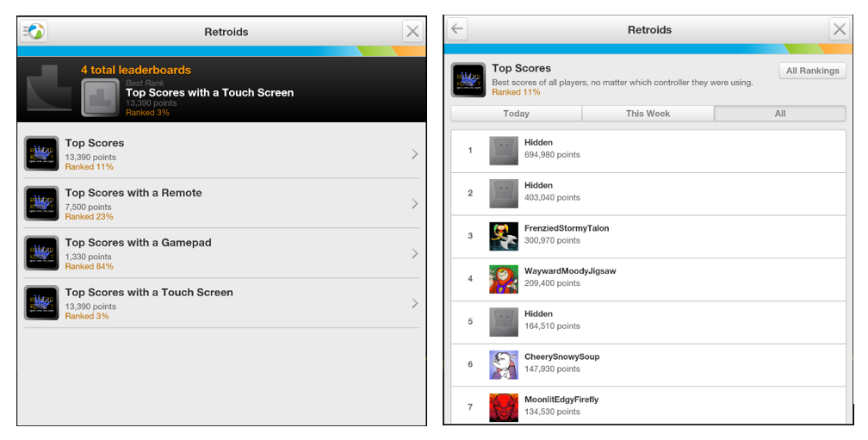
Task: Expand Top Scores with a Gamepad chevron
Action: point(415,253)
